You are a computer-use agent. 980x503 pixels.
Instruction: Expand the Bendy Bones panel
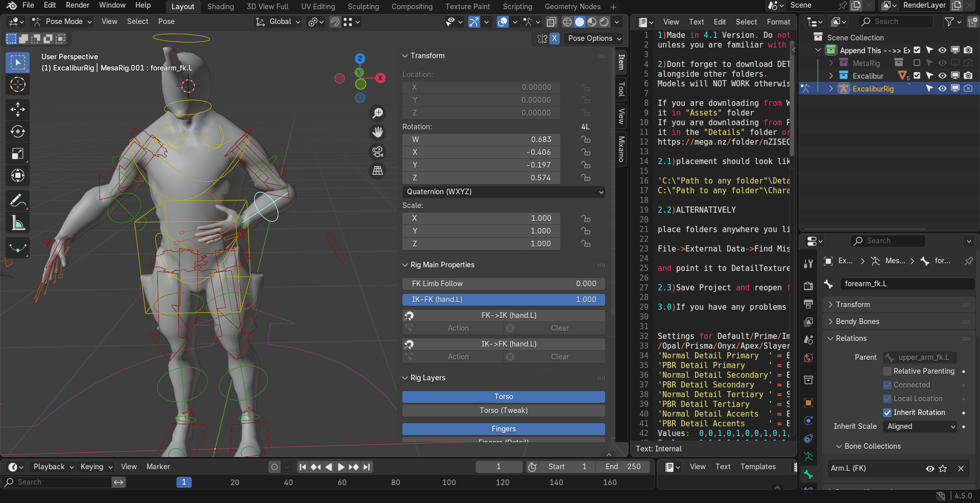857,322
